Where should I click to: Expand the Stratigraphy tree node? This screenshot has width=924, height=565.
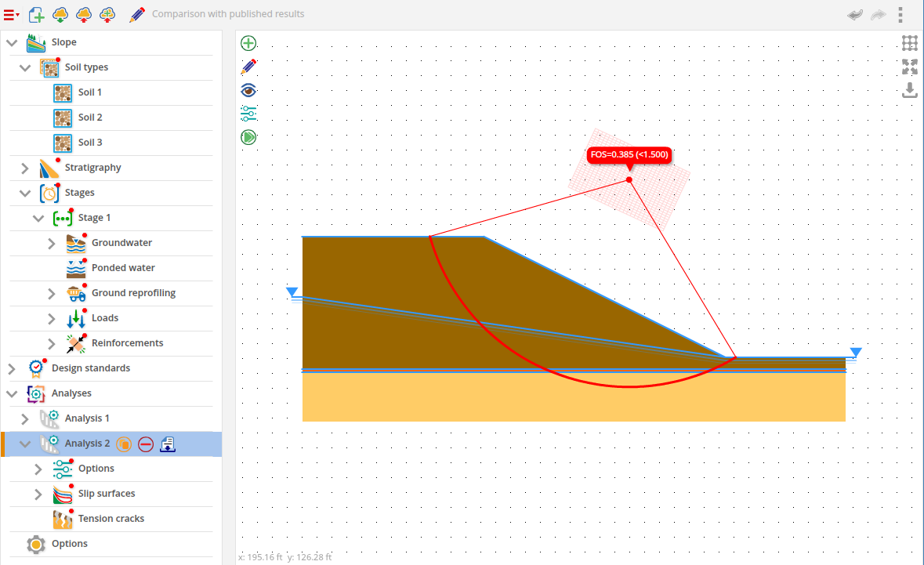(24, 168)
